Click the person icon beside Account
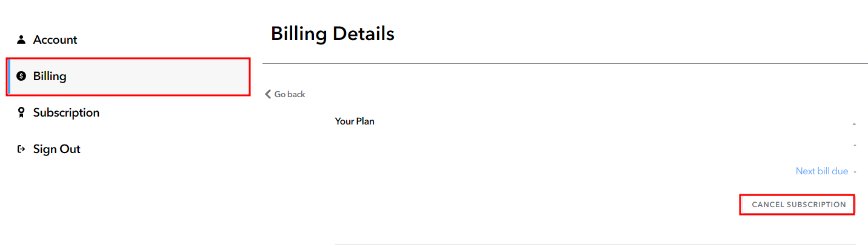This screenshot has width=868, height=252. pyautogui.click(x=21, y=39)
